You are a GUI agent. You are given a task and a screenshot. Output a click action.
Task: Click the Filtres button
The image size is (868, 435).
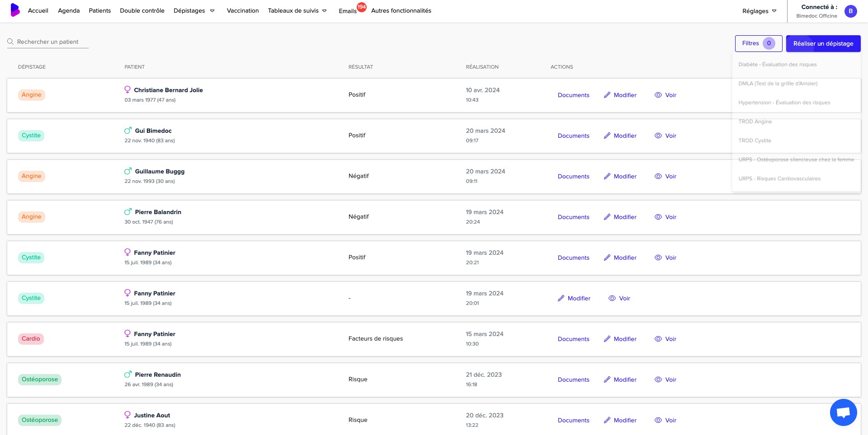758,43
